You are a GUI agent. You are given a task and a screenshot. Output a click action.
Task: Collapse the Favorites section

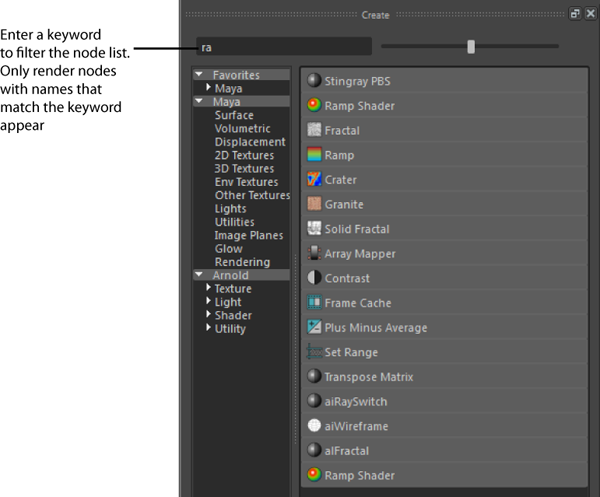pyautogui.click(x=199, y=74)
